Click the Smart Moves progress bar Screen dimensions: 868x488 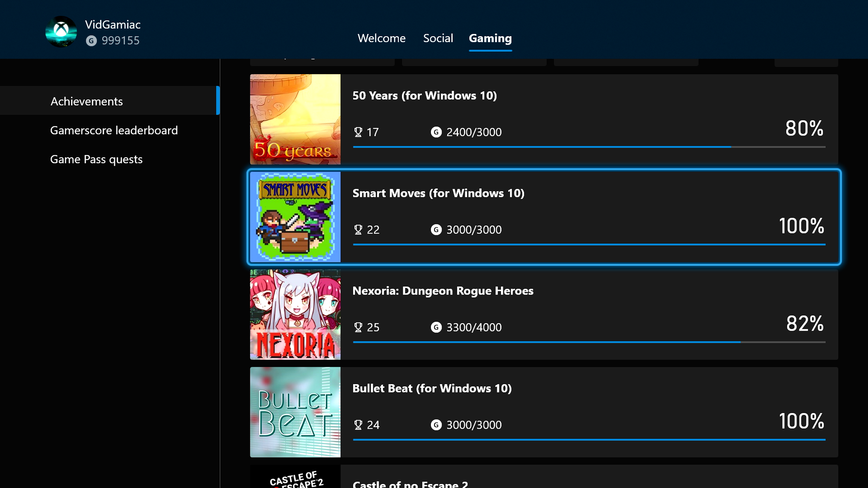coord(589,244)
